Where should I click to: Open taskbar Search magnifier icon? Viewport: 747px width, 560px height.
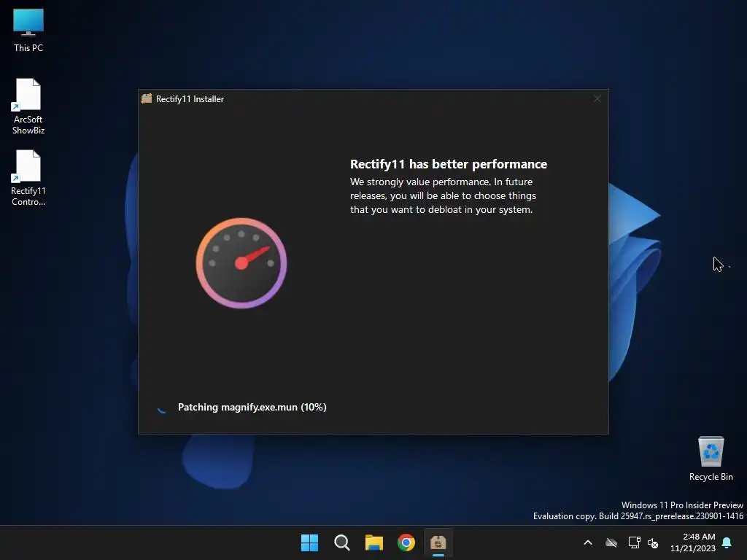click(341, 542)
